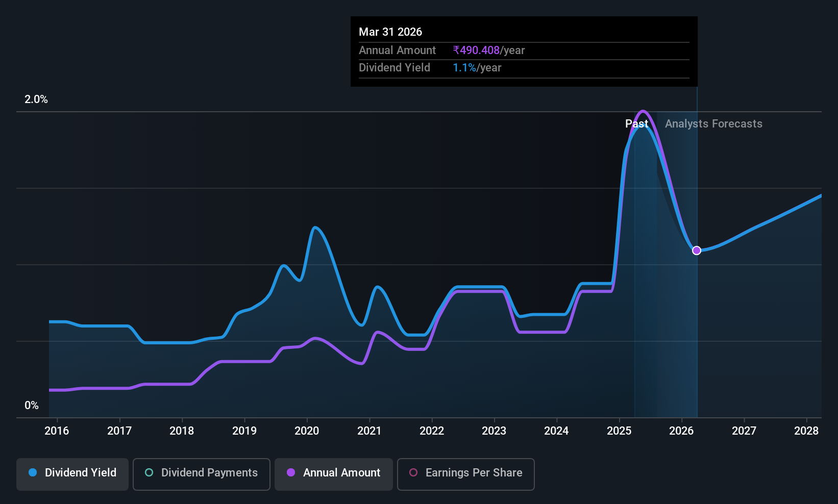Click the 0% y-axis label
The height and width of the screenshot is (504, 838).
pos(32,406)
